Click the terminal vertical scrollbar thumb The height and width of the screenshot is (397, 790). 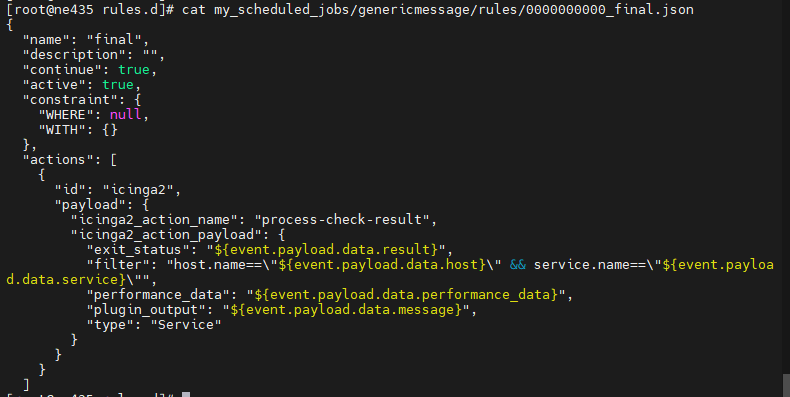point(786,385)
